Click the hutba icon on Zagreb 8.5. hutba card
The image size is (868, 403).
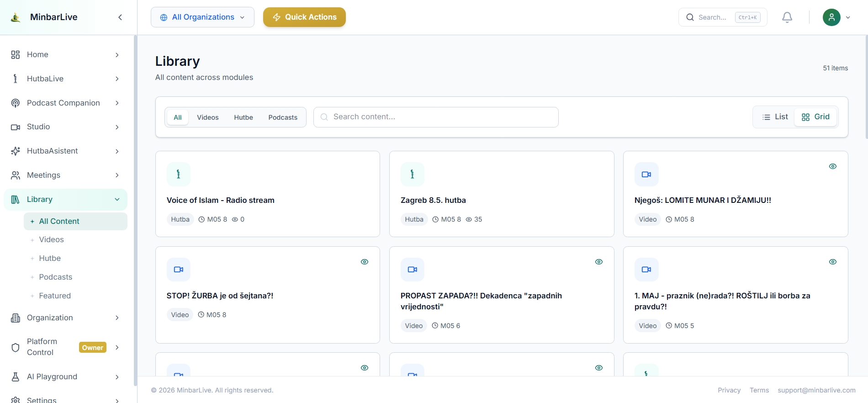point(413,174)
